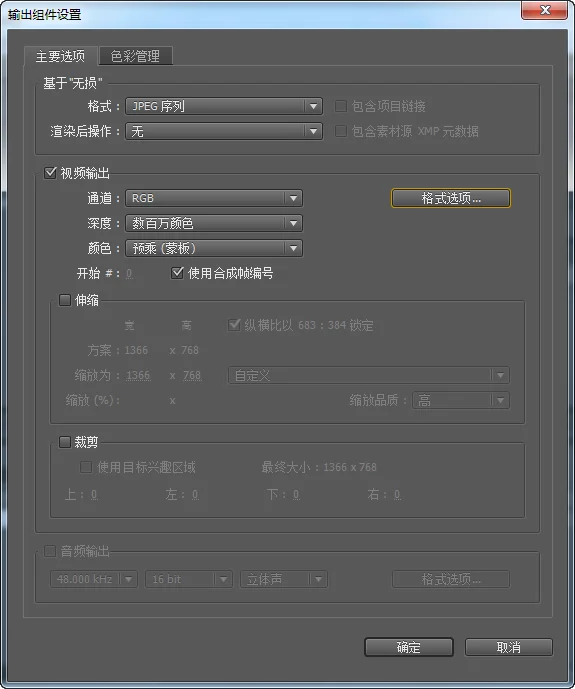Open the 颜色 dropdown showing 预乘 (蒙板)

[214, 248]
